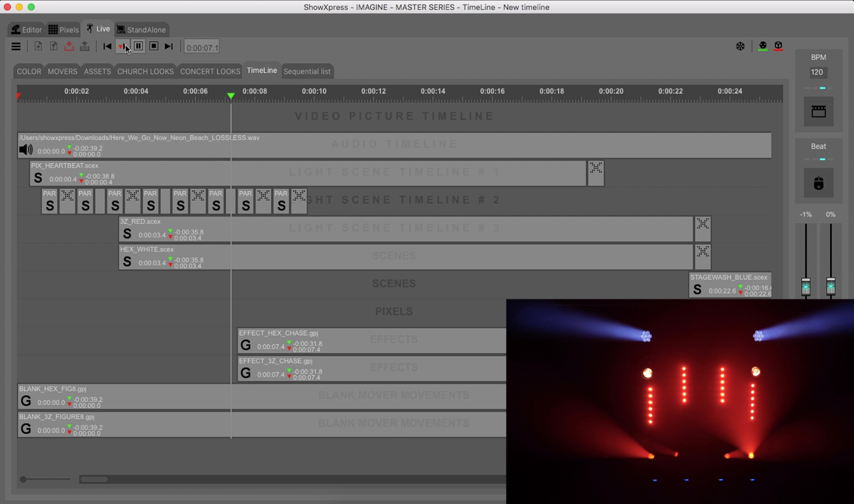
Task: Click the play from marker button
Action: coord(122,46)
